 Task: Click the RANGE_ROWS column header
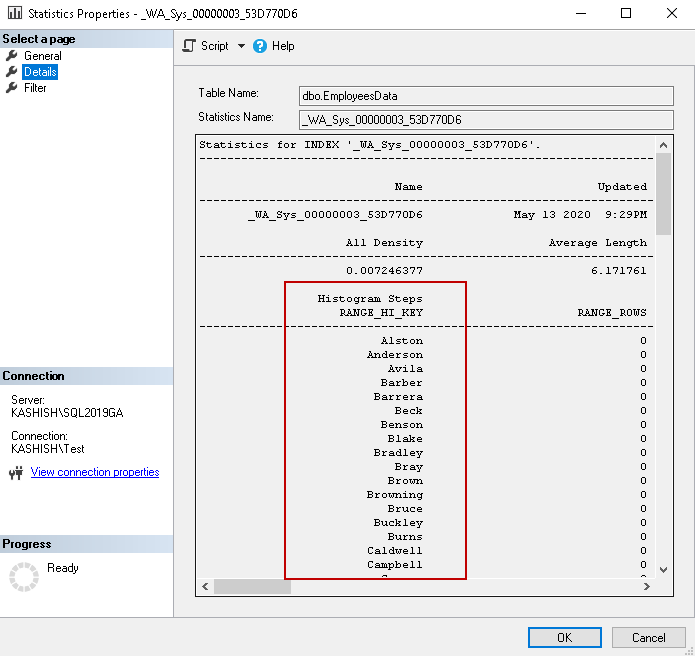(x=612, y=312)
